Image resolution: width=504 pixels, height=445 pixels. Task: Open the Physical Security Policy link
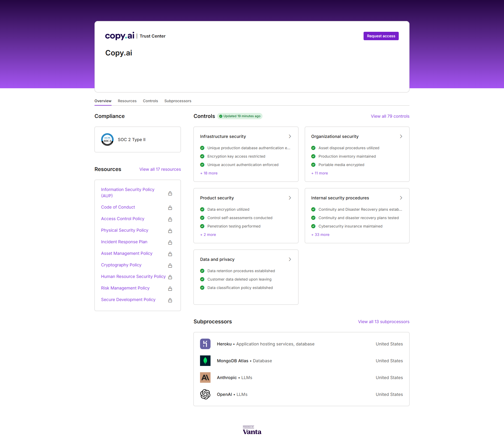[x=125, y=230]
